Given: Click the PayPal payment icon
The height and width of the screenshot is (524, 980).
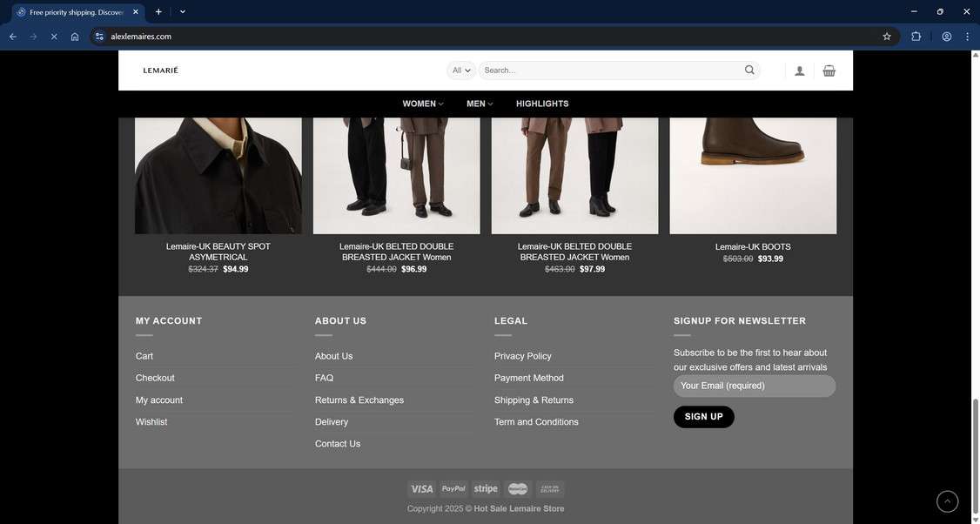Looking at the screenshot, I should point(453,489).
